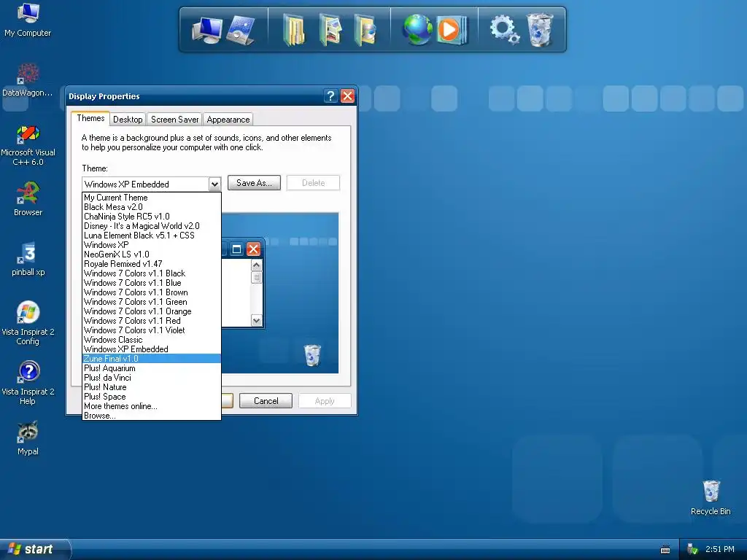Open the gears settings icon in dock
Screen dimensions: 747x560
pos(504,30)
